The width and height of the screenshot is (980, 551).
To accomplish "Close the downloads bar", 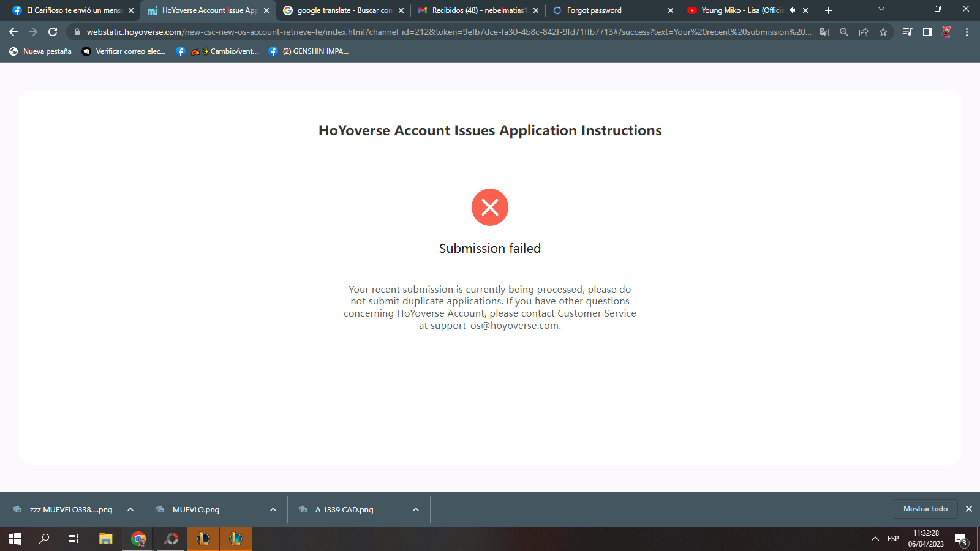I will coord(969,509).
